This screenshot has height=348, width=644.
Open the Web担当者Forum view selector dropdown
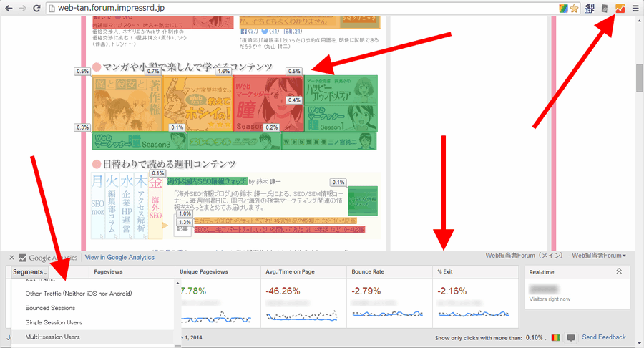tap(556, 256)
